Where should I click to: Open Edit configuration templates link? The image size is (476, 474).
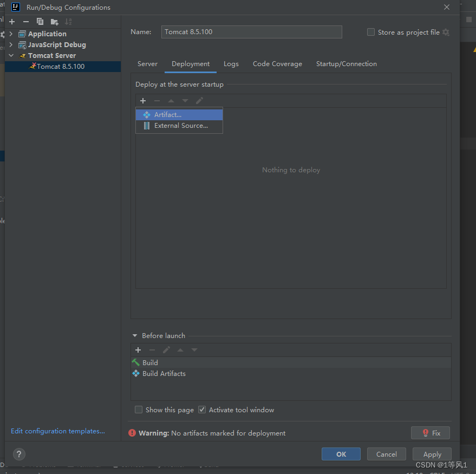[58, 431]
